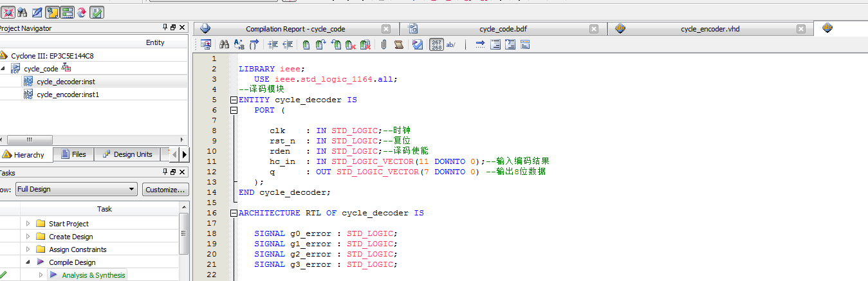
Task: Increase indent with the indent icon
Action: click(x=272, y=44)
